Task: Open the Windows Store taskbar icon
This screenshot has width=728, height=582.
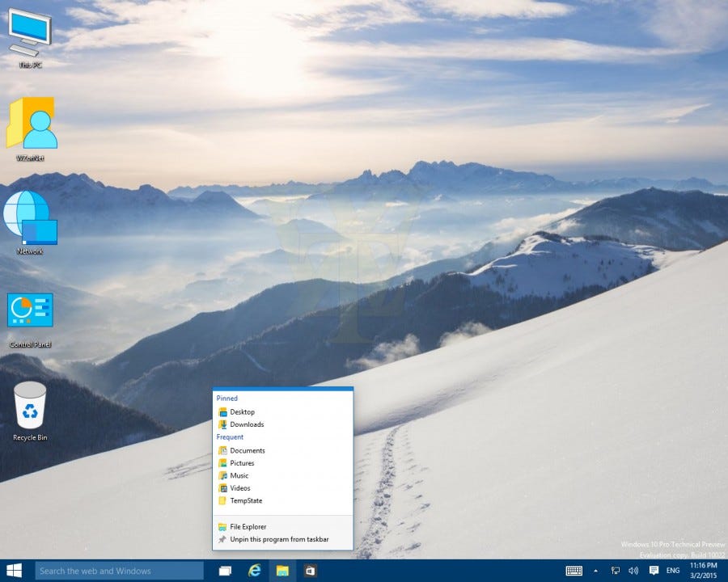Action: coord(311,571)
